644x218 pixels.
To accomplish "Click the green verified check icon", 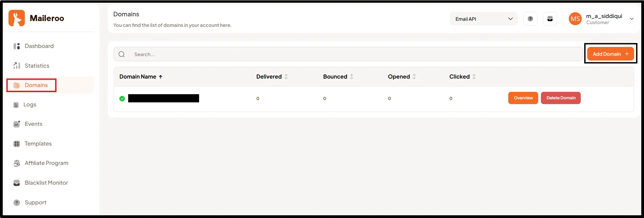I will [x=122, y=99].
